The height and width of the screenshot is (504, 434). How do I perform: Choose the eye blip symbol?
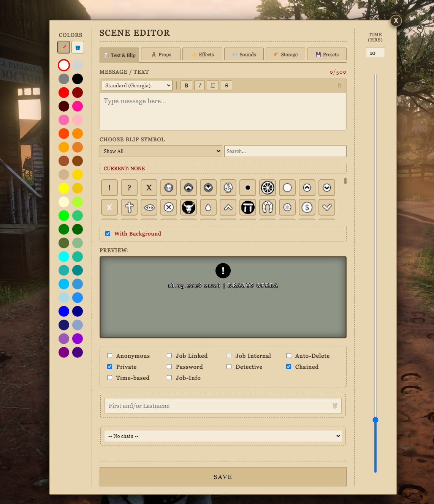(x=149, y=207)
